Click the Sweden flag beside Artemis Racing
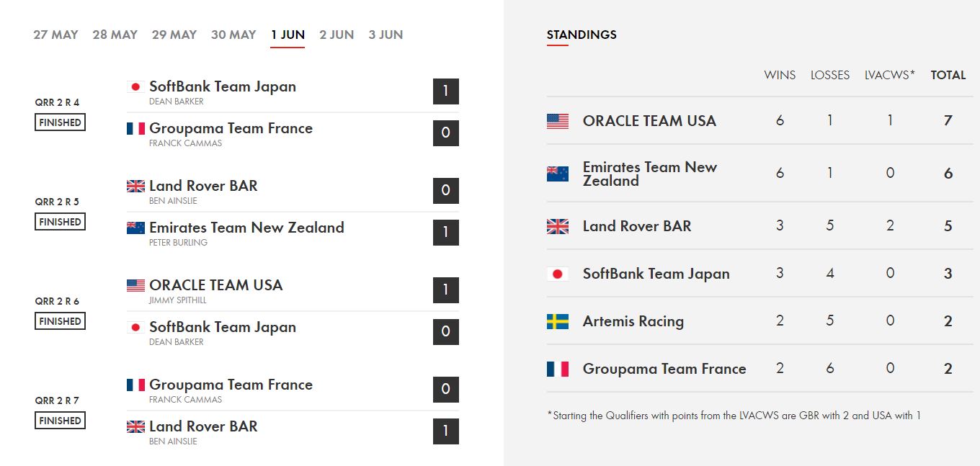The width and height of the screenshot is (980, 466). [x=558, y=321]
